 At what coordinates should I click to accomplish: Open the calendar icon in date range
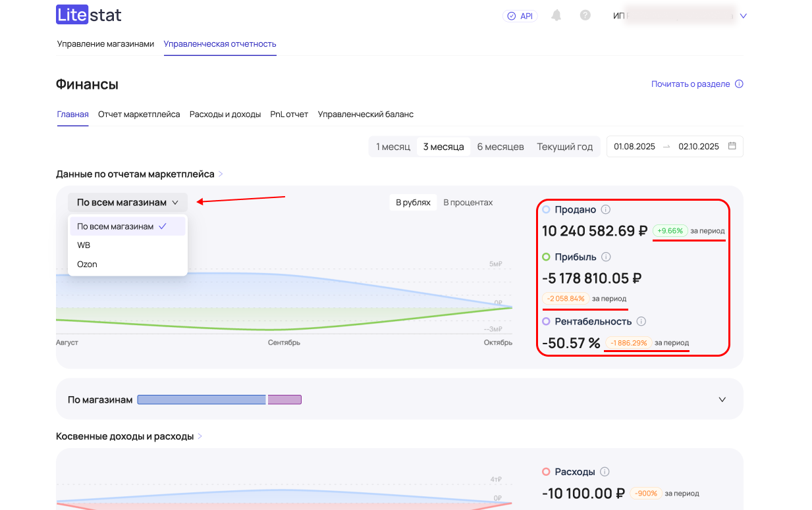[732, 147]
